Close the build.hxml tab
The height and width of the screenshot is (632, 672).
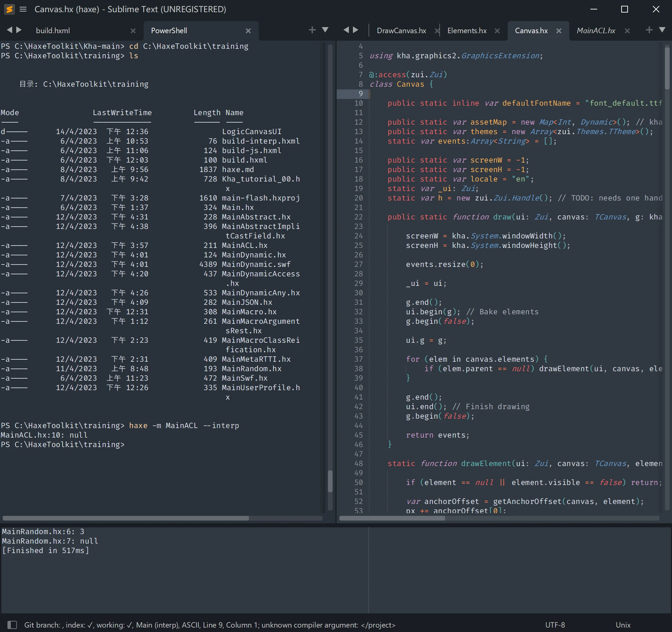(x=133, y=31)
